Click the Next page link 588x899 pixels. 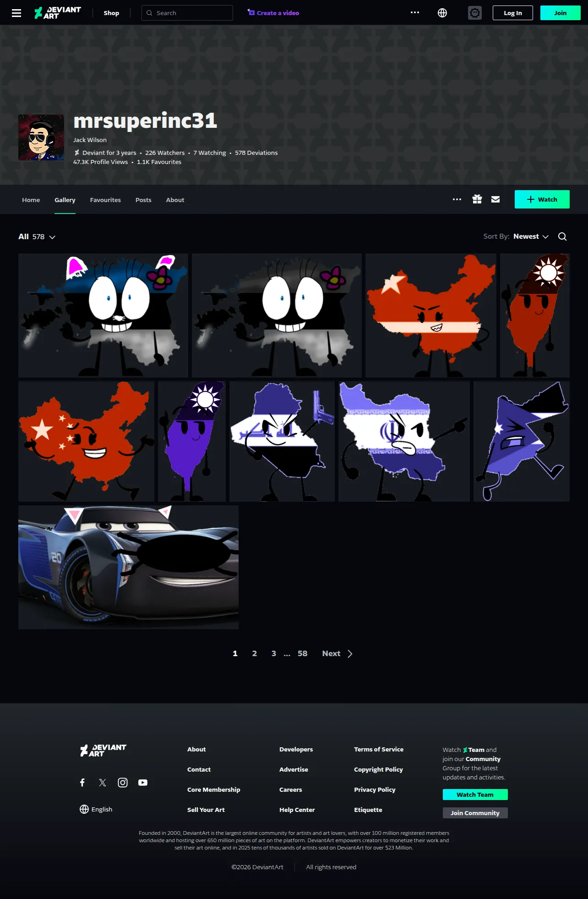331,653
